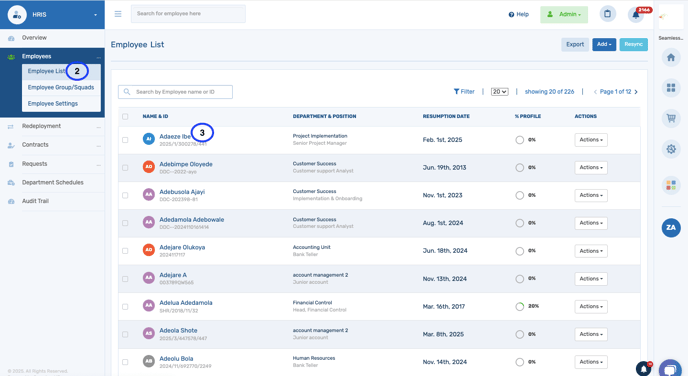Go to previous page chevron
The height and width of the screenshot is (376, 688).
click(595, 92)
